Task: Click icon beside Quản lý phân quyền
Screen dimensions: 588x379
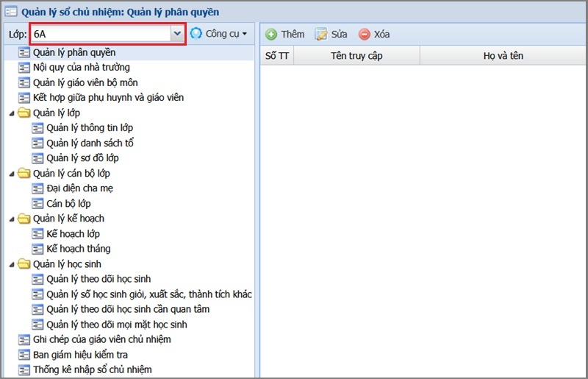Action: tap(24, 52)
